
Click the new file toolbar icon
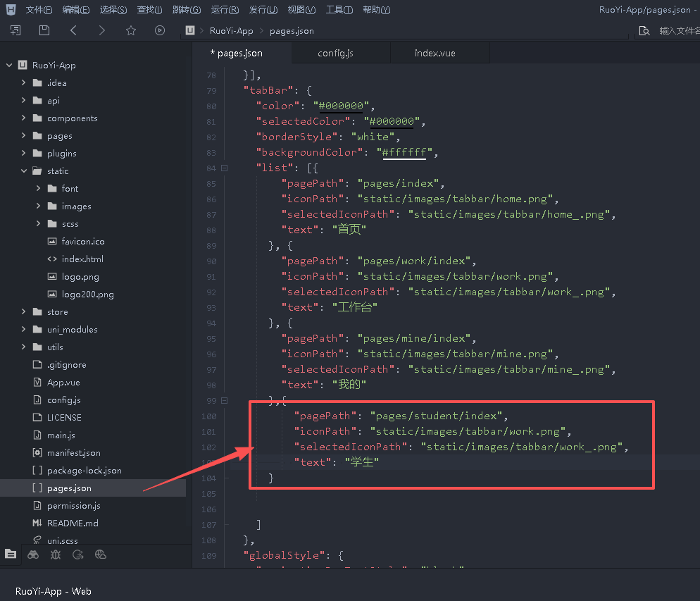[15, 30]
